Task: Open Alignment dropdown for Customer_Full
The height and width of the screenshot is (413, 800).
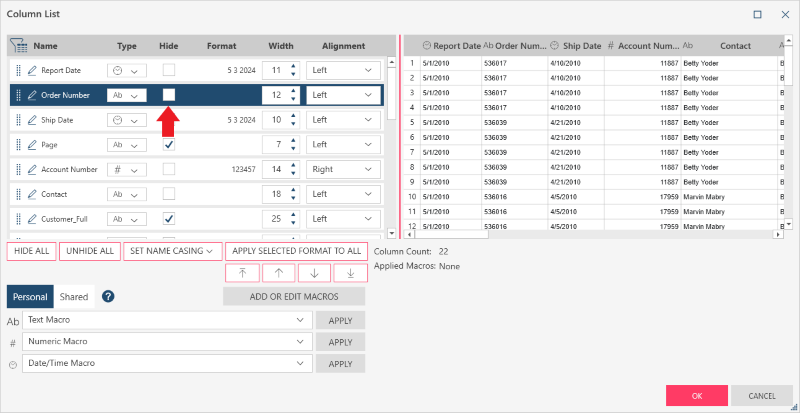Action: coord(343,219)
